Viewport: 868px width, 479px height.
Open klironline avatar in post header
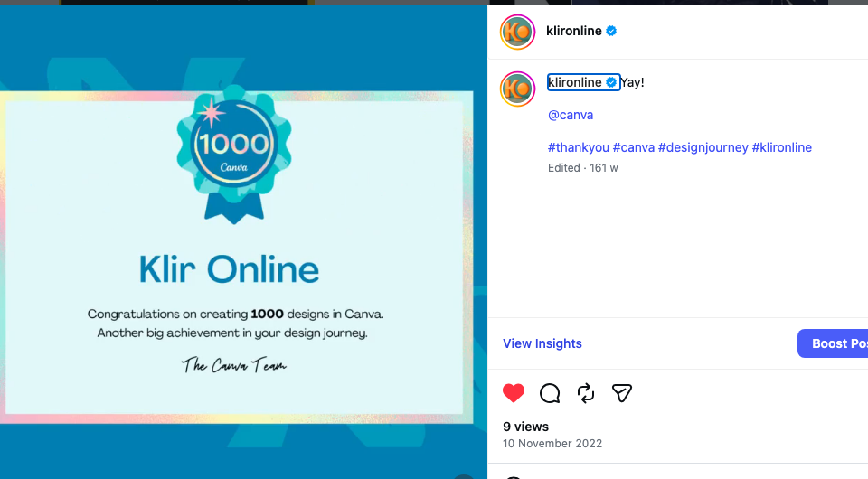(x=517, y=32)
